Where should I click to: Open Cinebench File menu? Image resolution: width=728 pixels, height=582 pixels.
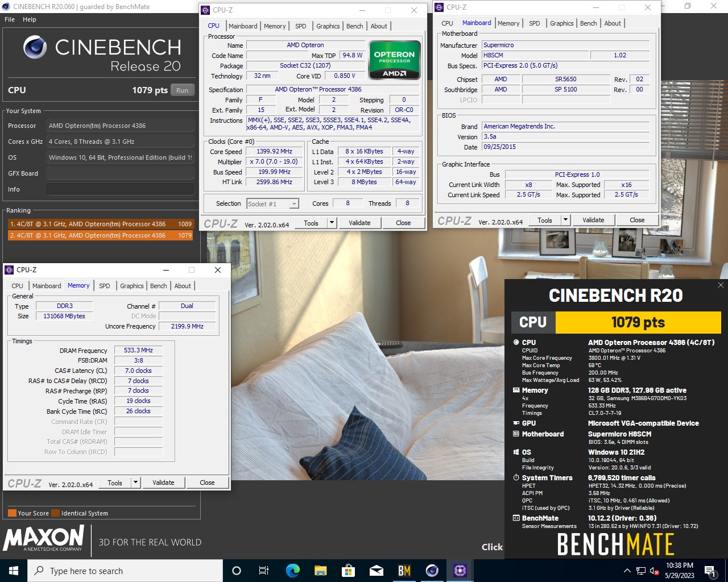[10, 19]
